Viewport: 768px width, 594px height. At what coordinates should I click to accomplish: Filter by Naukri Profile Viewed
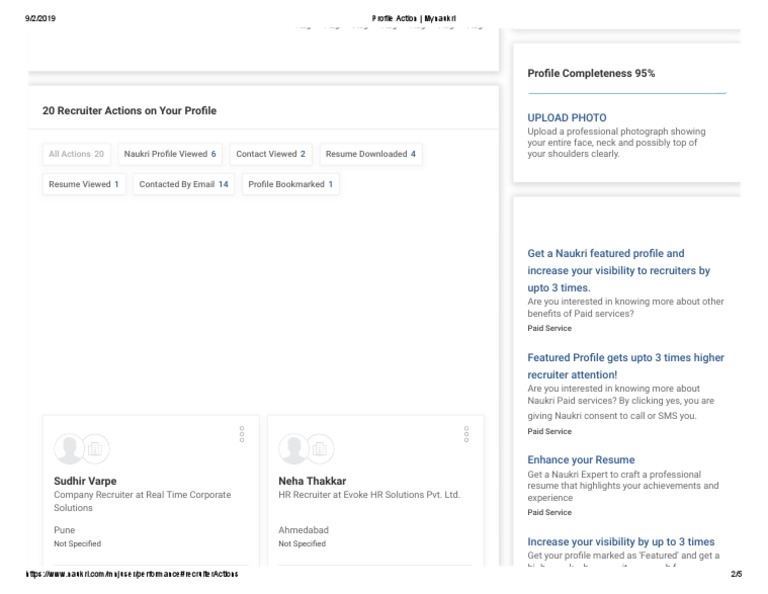point(169,154)
